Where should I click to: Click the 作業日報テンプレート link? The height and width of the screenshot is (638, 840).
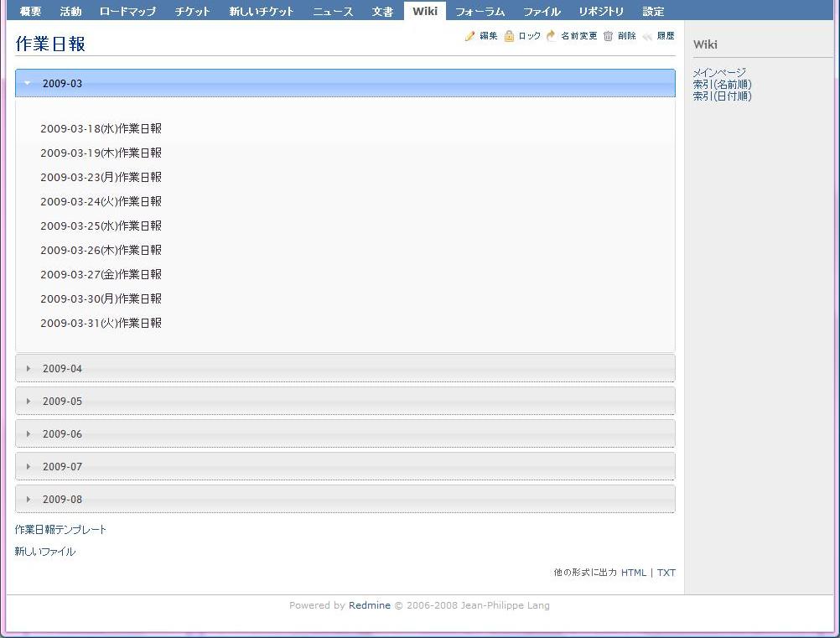[x=60, y=529]
